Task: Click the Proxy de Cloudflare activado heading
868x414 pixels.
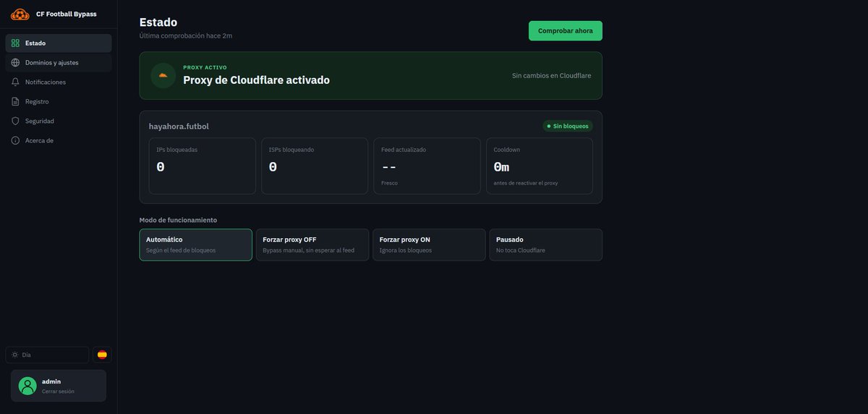Action: [256, 80]
